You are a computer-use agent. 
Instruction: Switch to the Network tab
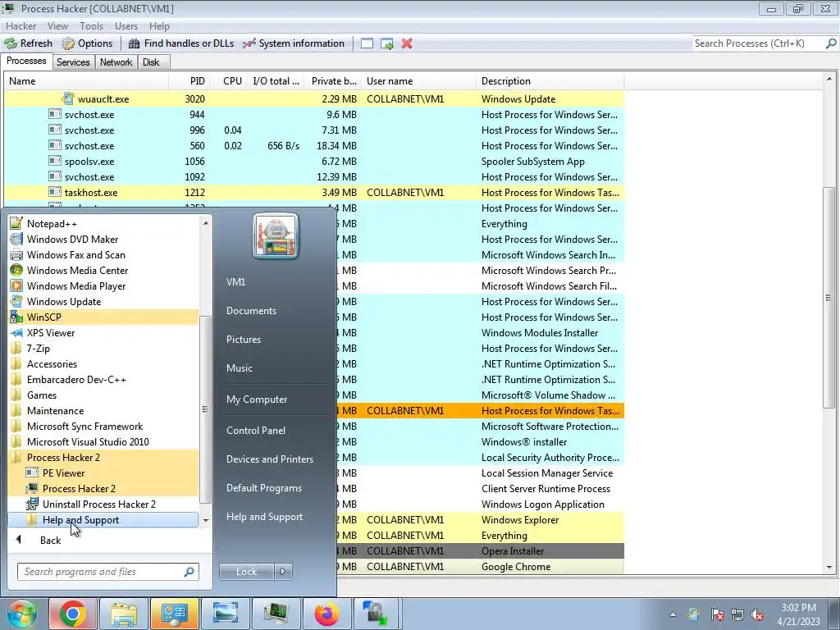116,62
